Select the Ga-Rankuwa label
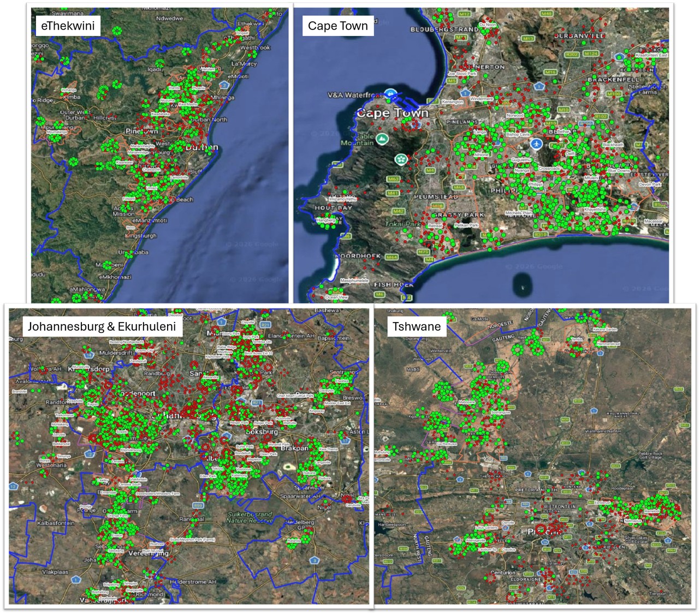This screenshot has width=700, height=614. pos(447,444)
